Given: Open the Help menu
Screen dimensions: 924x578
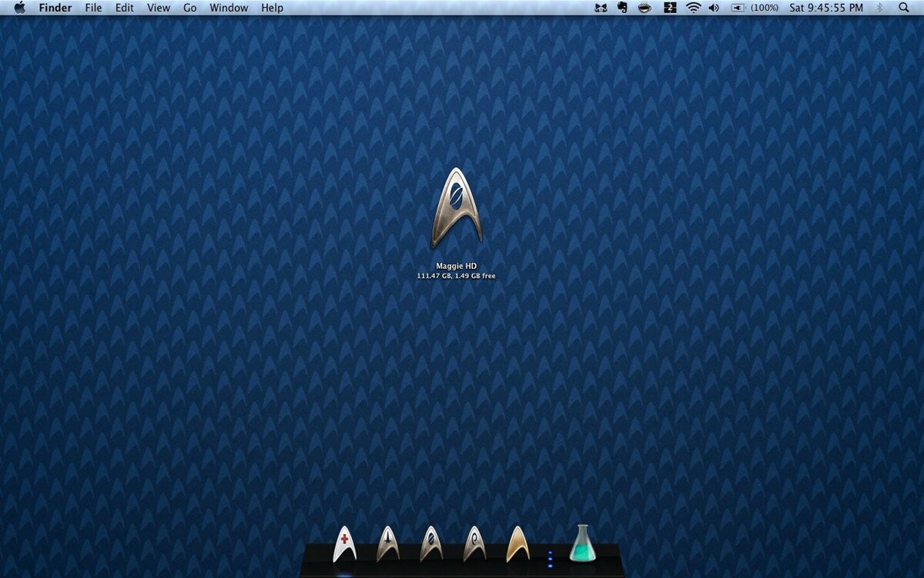Looking at the screenshot, I should coord(272,8).
